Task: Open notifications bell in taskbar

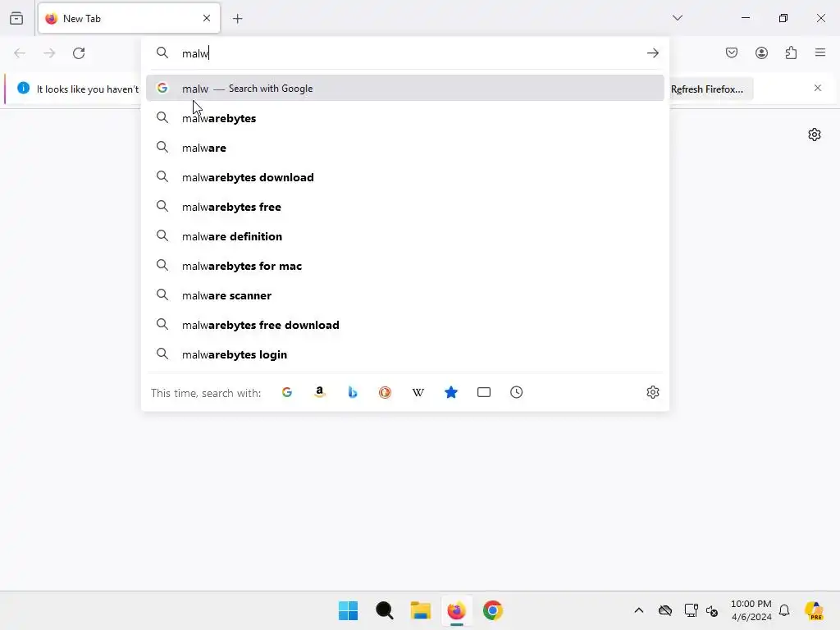Action: [784, 610]
